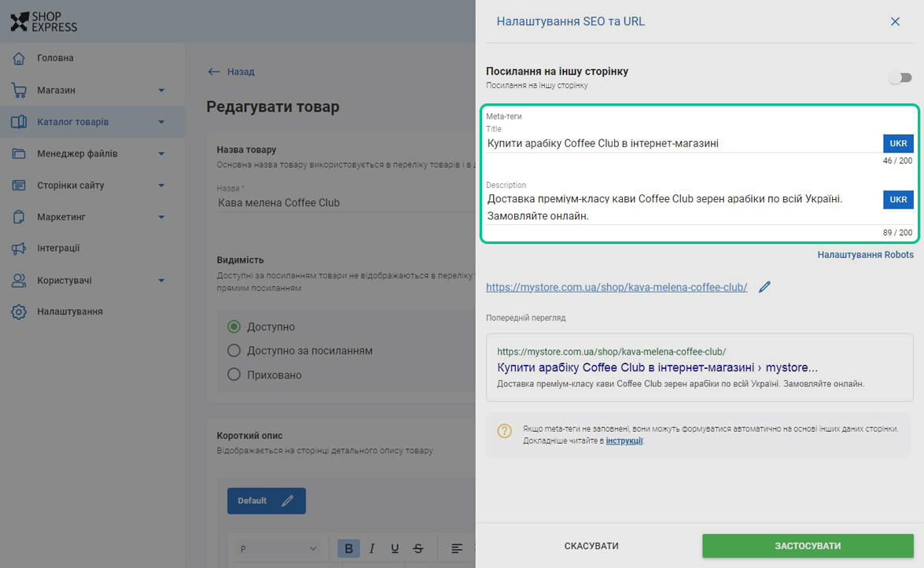Expand the Користувачі menu arrow
The image size is (924, 568).
click(161, 280)
